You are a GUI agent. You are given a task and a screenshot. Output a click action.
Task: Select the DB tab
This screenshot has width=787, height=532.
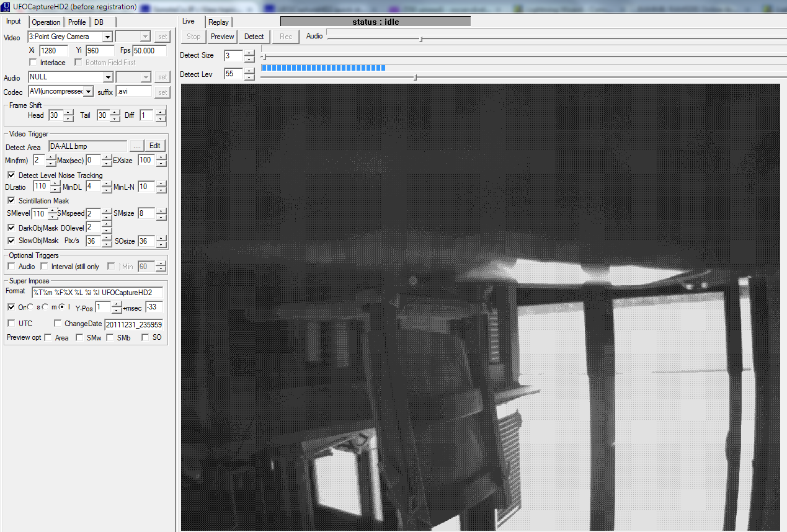coord(99,22)
